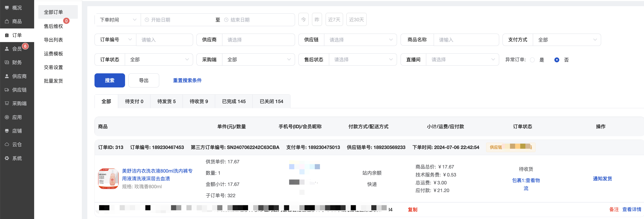644x219 pixels.
Task: Open the 商品 bag icon in sidebar
Action: (7, 21)
